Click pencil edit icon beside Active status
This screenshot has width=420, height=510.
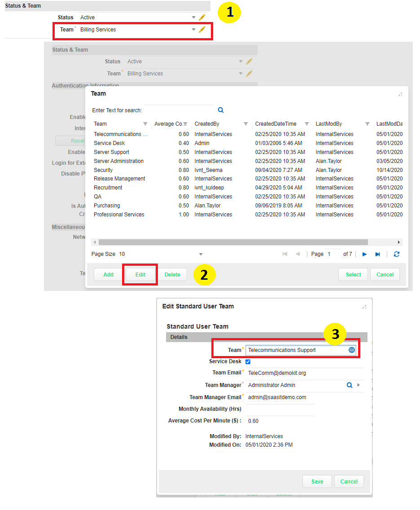point(202,18)
